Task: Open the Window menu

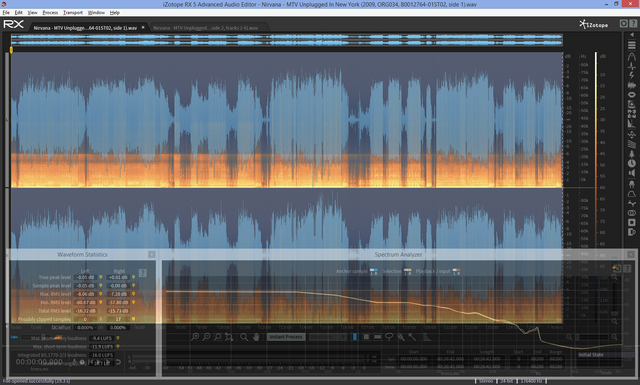Action: [x=96, y=13]
